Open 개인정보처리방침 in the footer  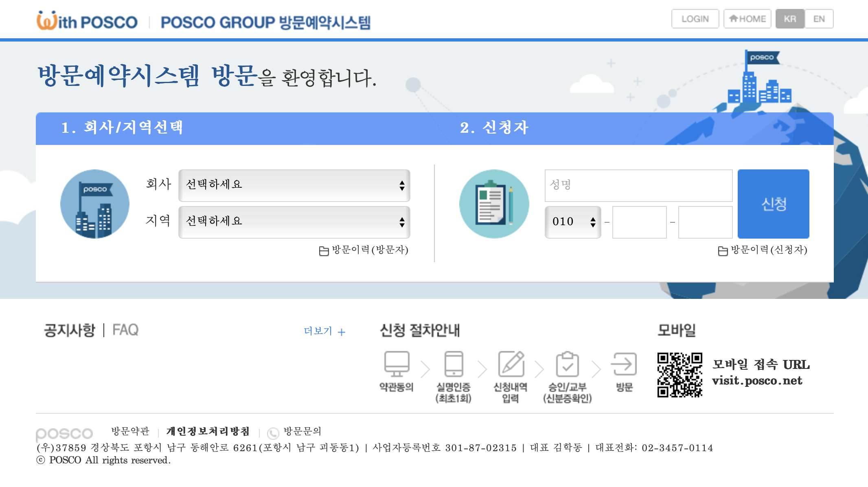point(208,431)
